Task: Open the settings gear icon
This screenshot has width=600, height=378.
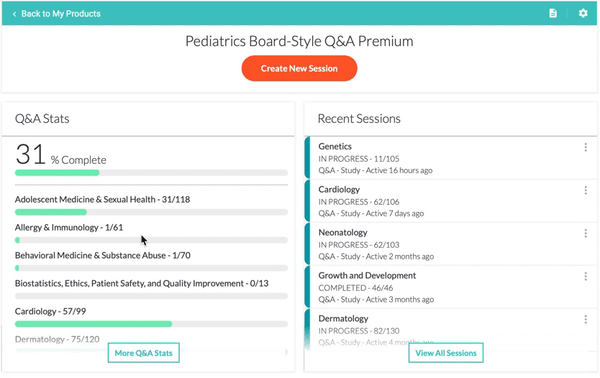Action: (x=583, y=13)
